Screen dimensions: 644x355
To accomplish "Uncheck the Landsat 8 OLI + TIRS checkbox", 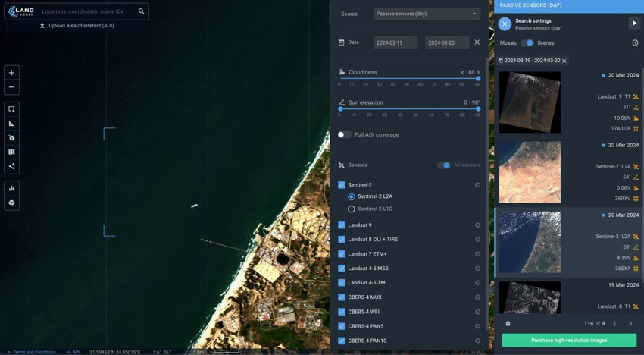I will pos(341,240).
